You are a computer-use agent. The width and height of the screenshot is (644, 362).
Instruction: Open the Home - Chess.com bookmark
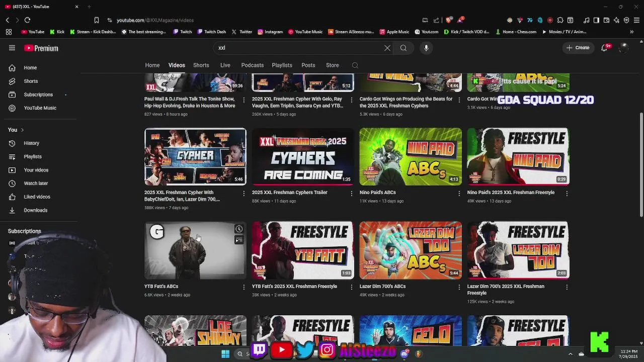(516, 32)
